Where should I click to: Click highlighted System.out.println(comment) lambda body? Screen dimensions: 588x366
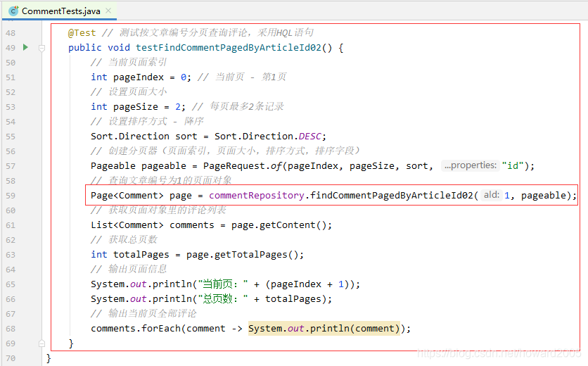[x=324, y=329]
